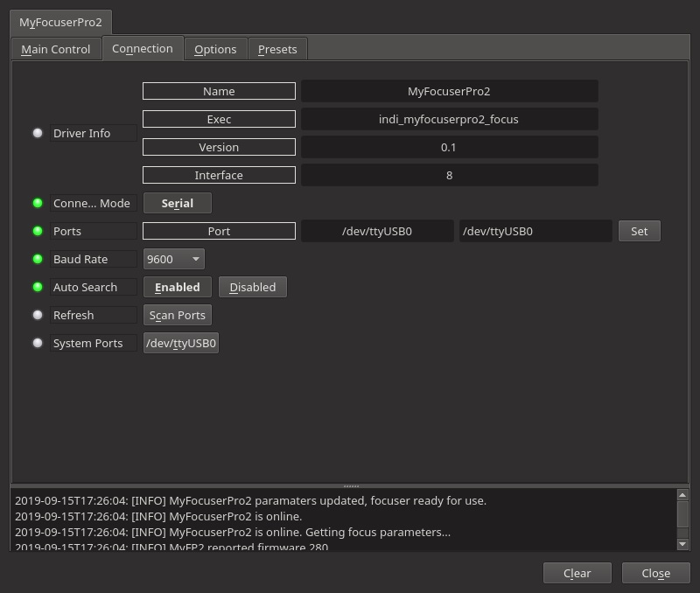Click the Connection Mode green status light
Screen dimensions: 700x593
coord(38,203)
